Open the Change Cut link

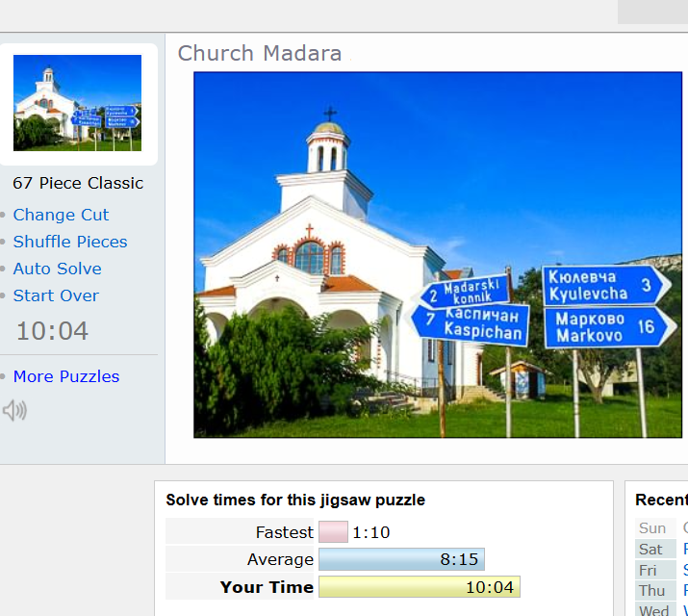pos(61,215)
